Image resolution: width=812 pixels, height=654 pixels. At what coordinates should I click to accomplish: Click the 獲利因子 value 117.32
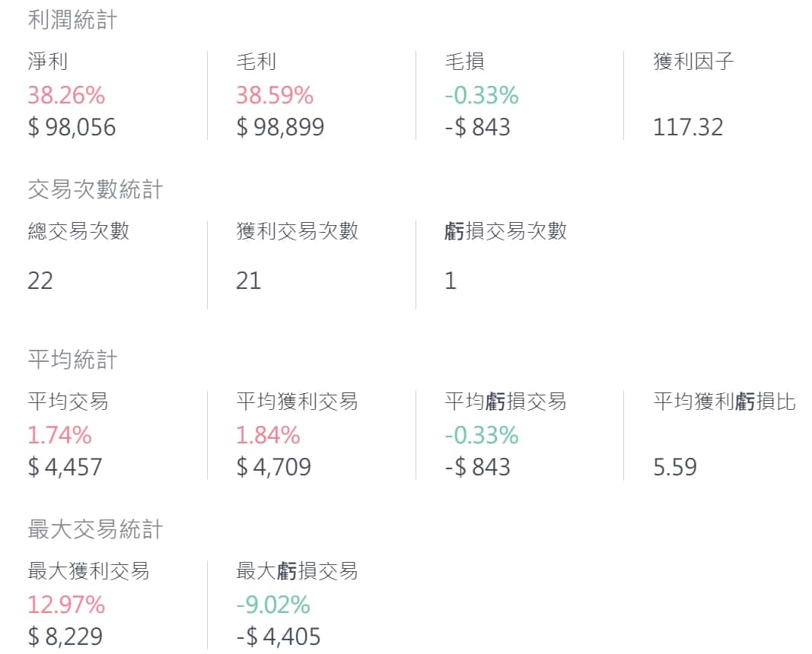click(x=688, y=127)
